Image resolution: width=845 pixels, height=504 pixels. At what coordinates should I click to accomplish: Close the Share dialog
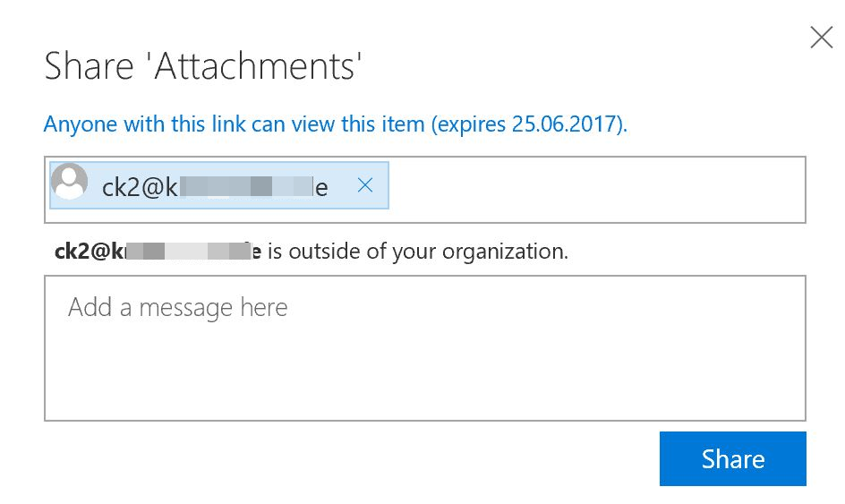[x=821, y=37]
